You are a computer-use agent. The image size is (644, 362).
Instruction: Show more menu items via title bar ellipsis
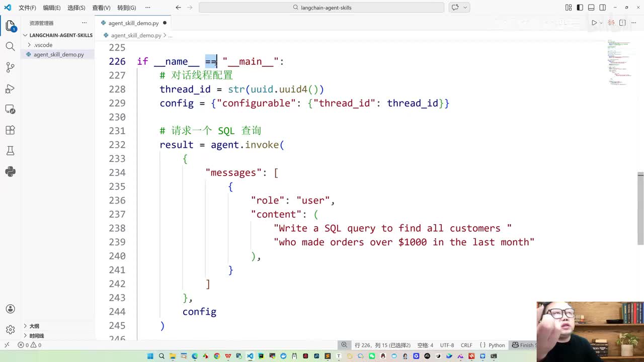tap(147, 8)
